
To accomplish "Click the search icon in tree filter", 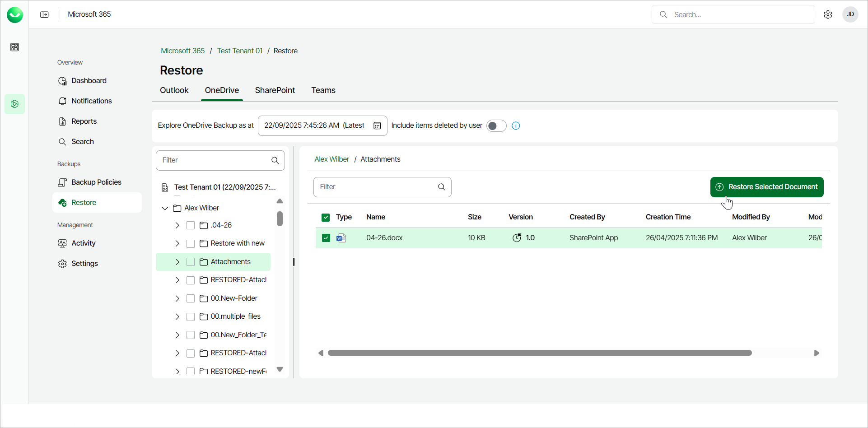I will [x=275, y=160].
